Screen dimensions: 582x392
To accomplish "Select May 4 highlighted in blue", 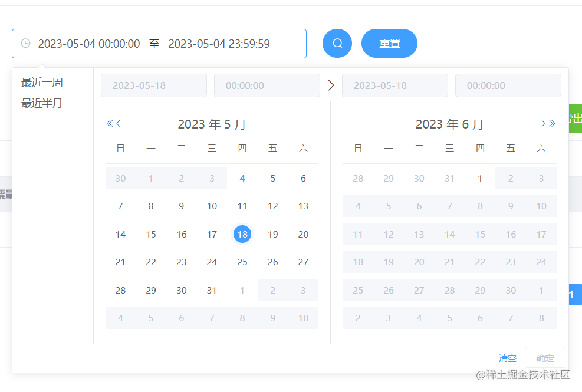I will [242, 178].
